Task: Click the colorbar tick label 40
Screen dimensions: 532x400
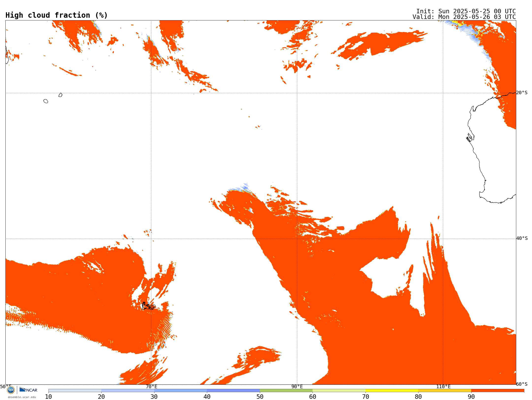Action: click(x=207, y=397)
